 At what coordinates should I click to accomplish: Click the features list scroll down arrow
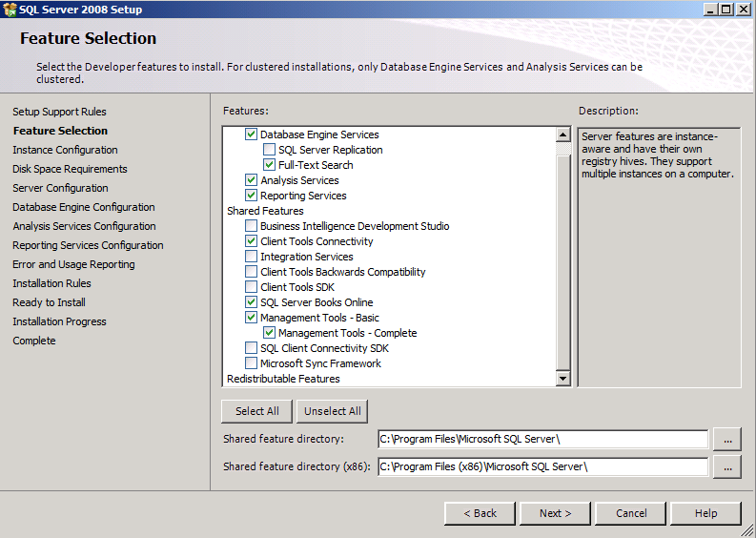click(562, 379)
